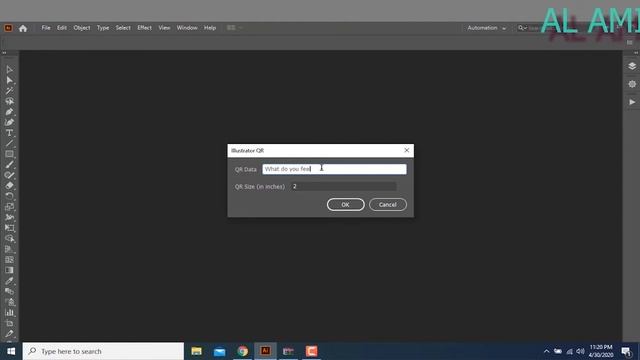
Task: Open the Edit menu
Action: (x=62, y=28)
